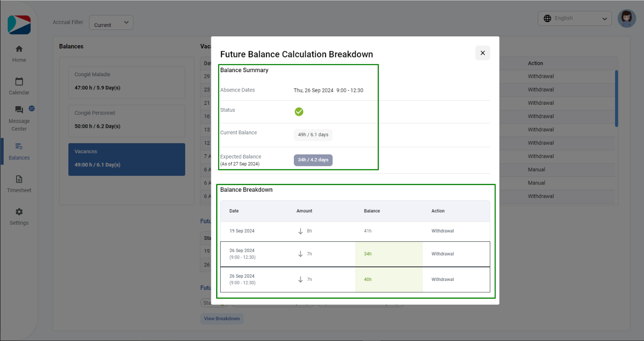Click the app logo in the sidebar
This screenshot has width=644, height=341.
pyautogui.click(x=19, y=25)
